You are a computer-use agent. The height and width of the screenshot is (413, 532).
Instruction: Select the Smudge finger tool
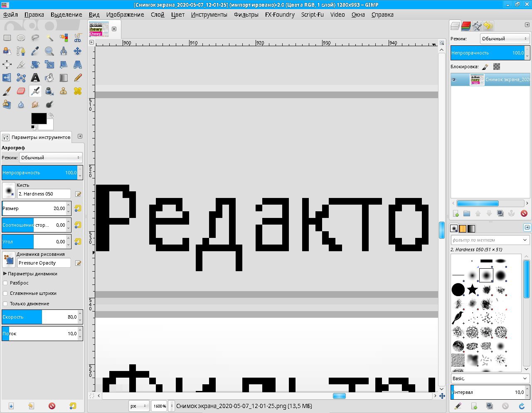[x=35, y=104]
